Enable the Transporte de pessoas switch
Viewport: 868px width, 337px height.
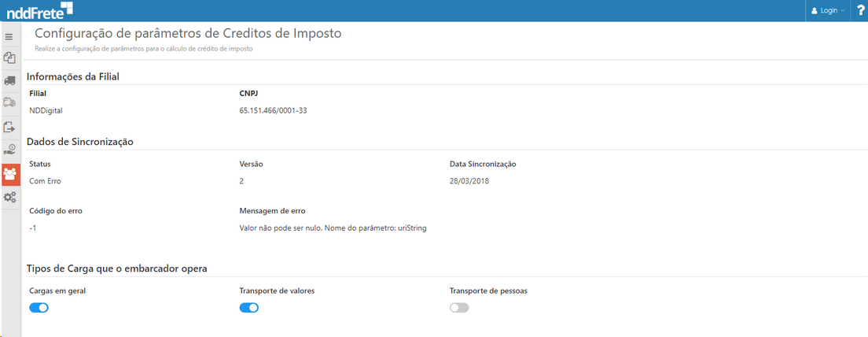459,308
